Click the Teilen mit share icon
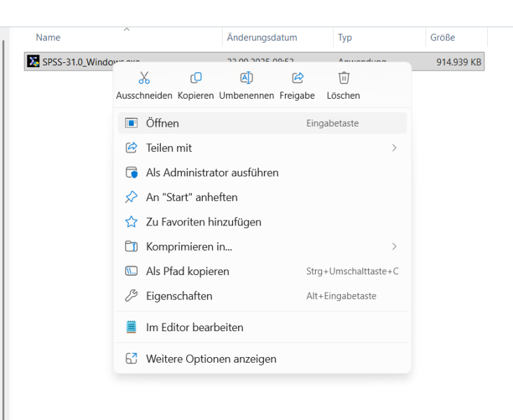Viewport: 513px width, 420px height. click(x=131, y=148)
